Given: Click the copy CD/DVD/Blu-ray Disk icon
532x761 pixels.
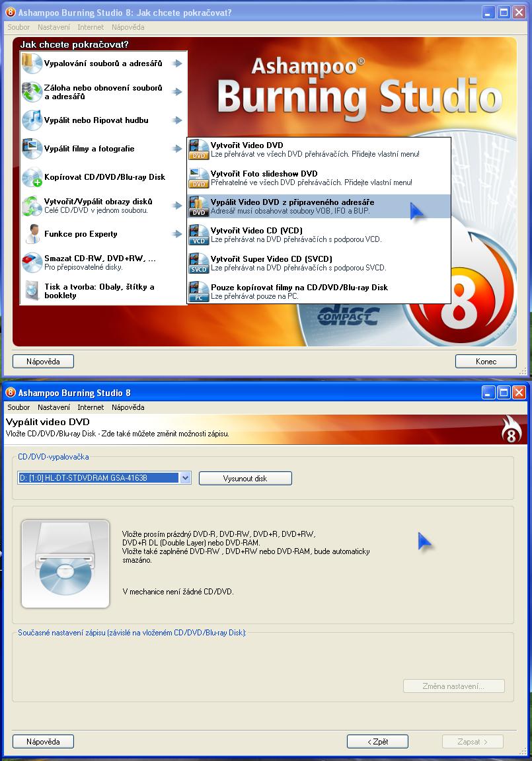Looking at the screenshot, I should click(32, 177).
